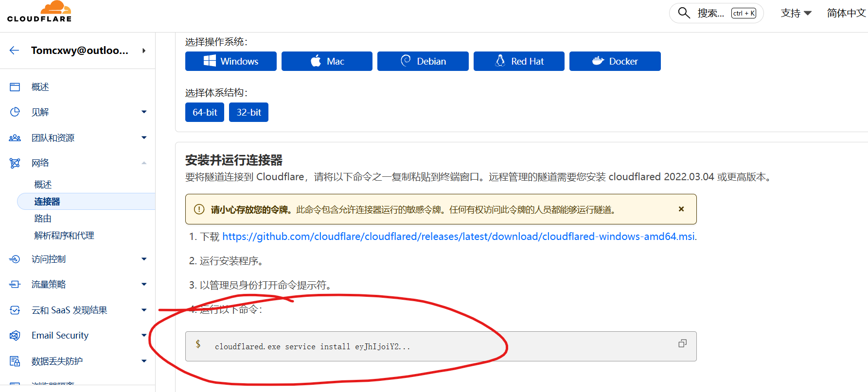Open the cloudflared Windows msi download link
Image resolution: width=868 pixels, height=392 pixels.
click(459, 237)
